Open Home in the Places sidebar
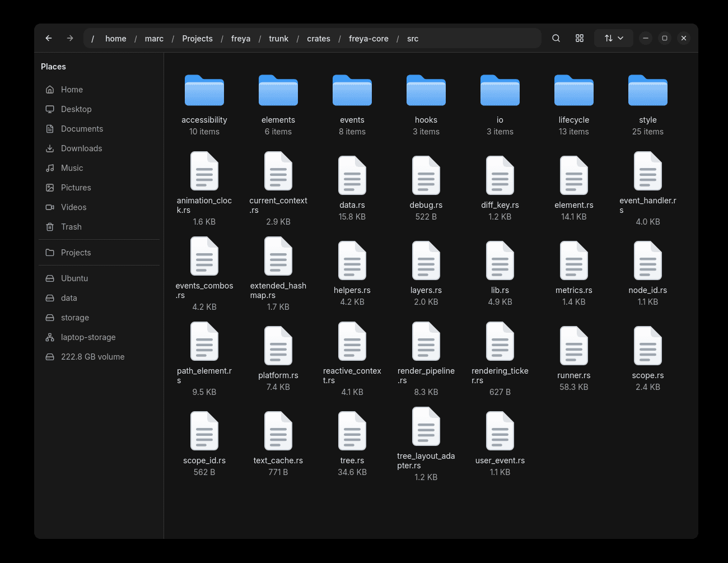Screen dimensions: 728x563 tap(99, 90)
